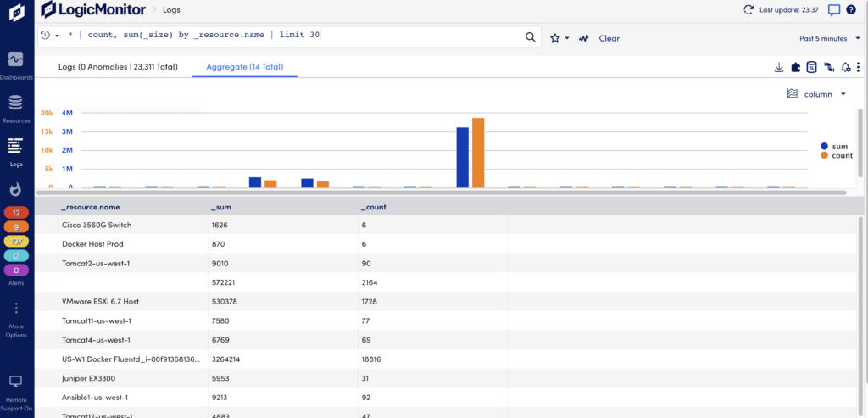Sort by the _sum column header
The height and width of the screenshot is (418, 868).
click(221, 207)
